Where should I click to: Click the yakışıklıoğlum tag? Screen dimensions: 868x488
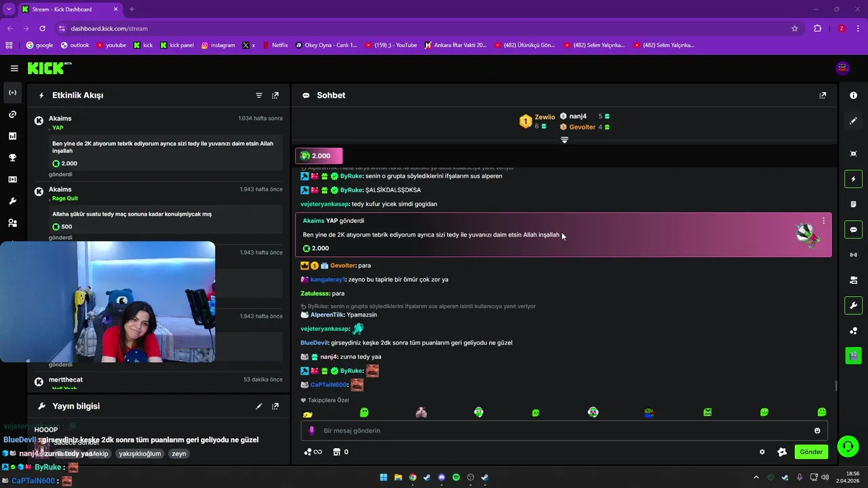tap(140, 454)
